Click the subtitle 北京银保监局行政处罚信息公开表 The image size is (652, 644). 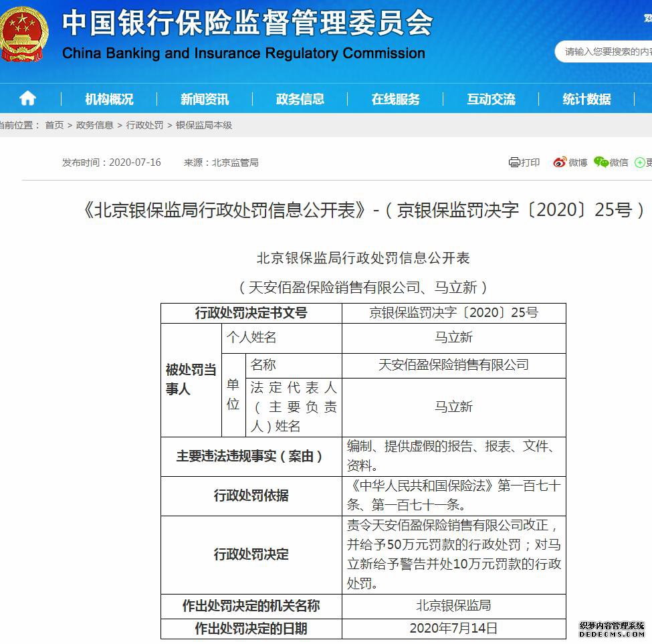click(x=363, y=257)
